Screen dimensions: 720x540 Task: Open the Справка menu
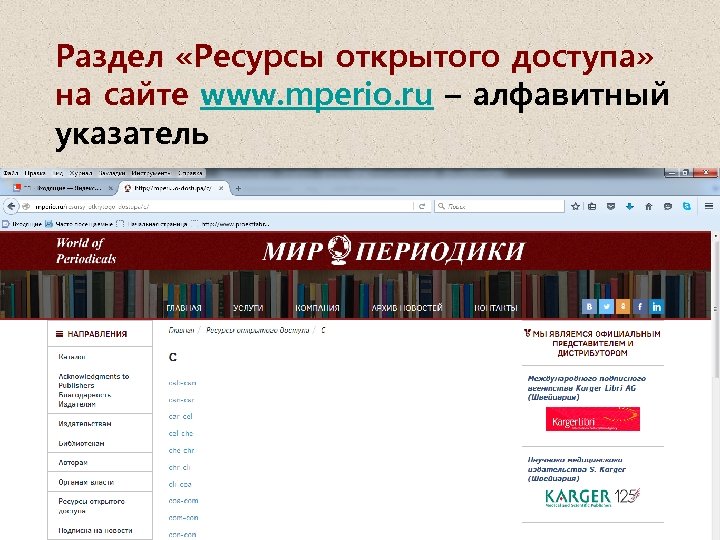click(x=190, y=173)
